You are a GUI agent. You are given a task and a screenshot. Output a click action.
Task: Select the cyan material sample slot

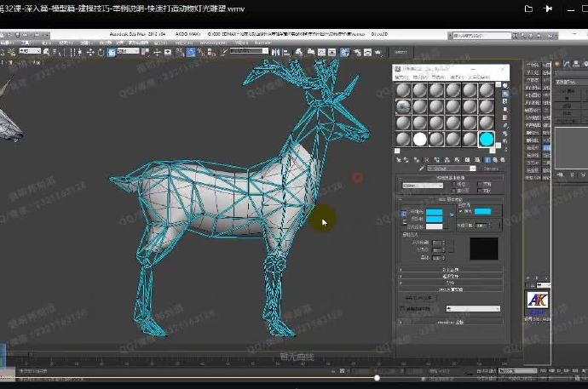(487, 140)
